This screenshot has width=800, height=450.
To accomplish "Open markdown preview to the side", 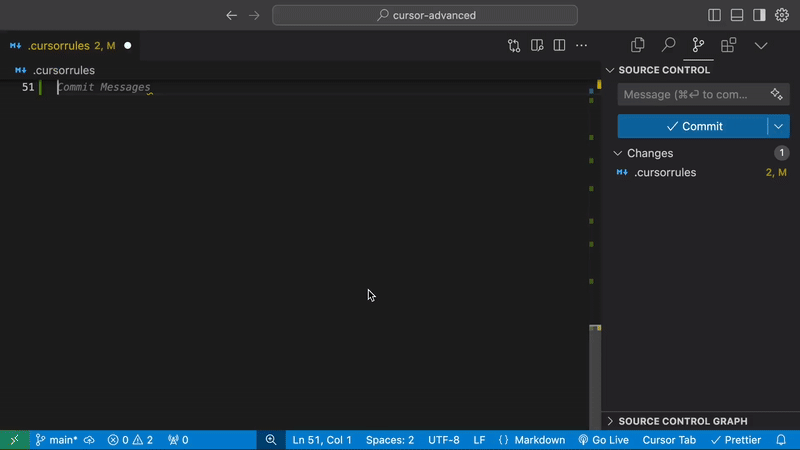I will click(537, 46).
